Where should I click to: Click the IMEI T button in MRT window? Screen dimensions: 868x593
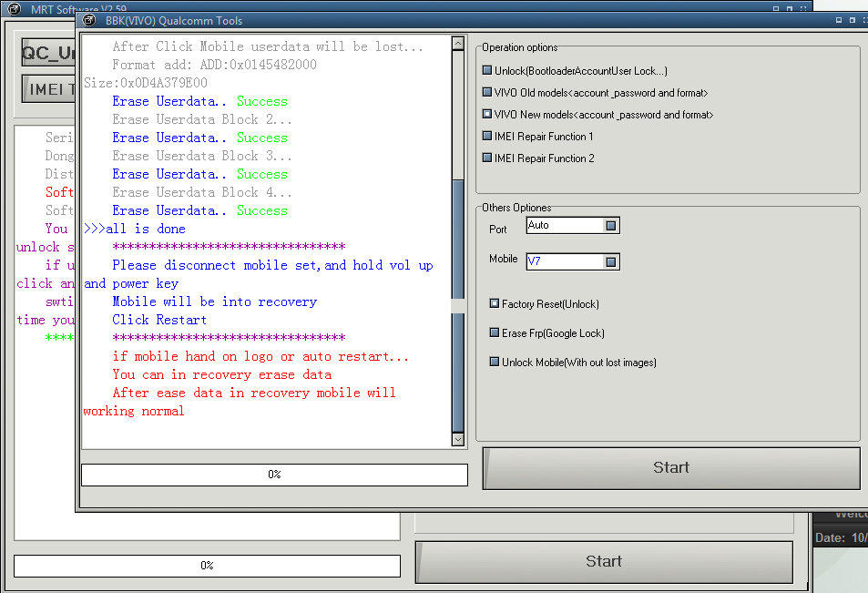pyautogui.click(x=48, y=89)
